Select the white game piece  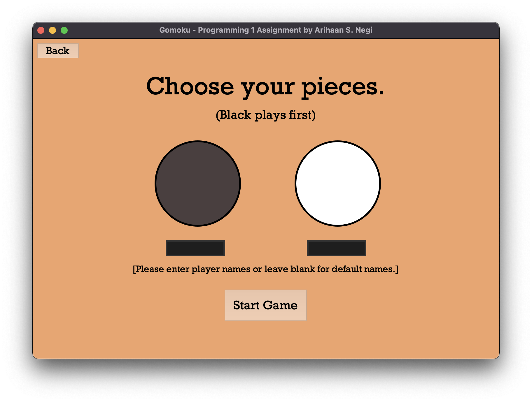(x=338, y=184)
